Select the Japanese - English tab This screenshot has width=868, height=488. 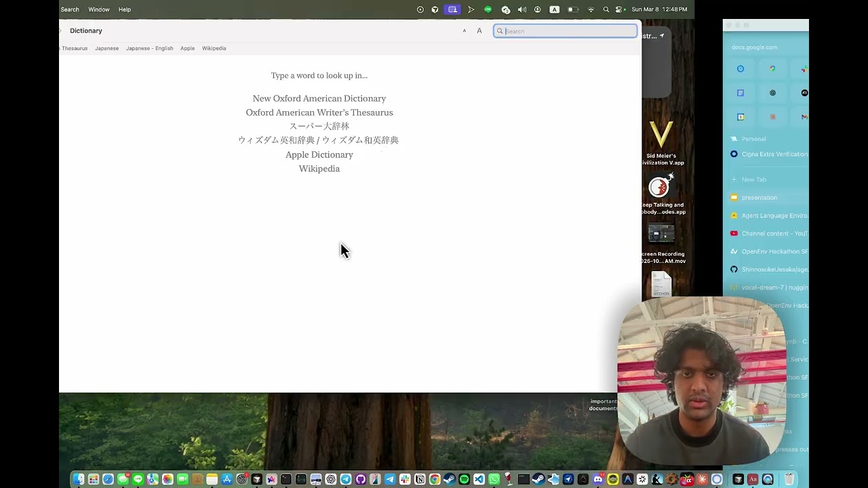149,48
